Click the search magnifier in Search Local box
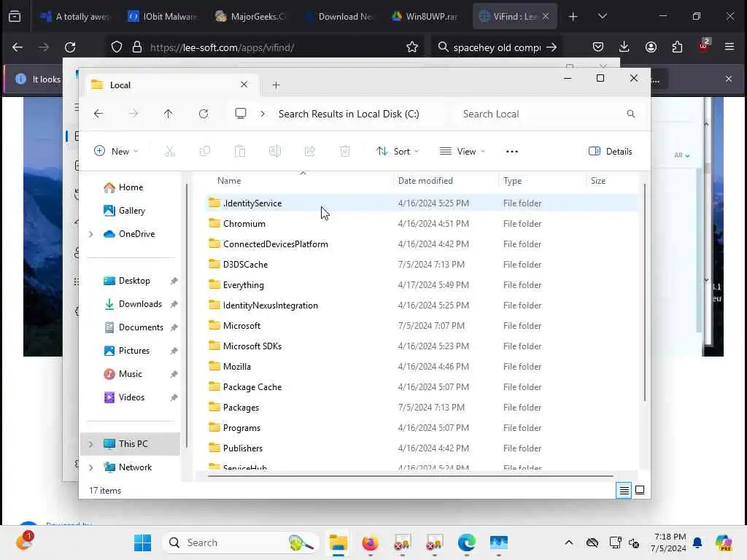This screenshot has height=560, width=747. [x=631, y=114]
